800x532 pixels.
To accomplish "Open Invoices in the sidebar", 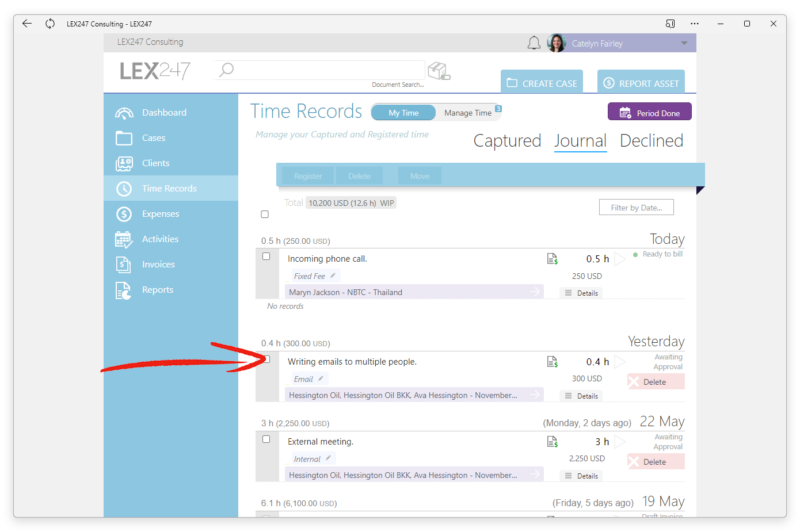I will point(158,265).
